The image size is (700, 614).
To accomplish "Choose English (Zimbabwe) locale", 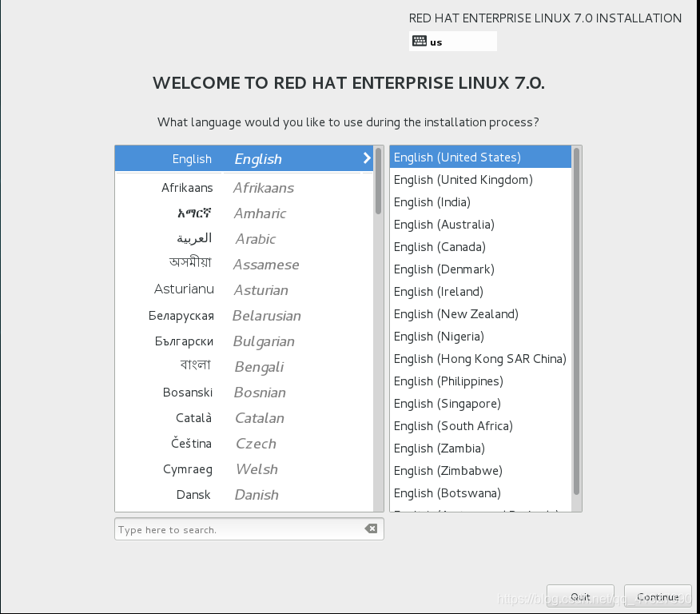I will pos(480,470).
